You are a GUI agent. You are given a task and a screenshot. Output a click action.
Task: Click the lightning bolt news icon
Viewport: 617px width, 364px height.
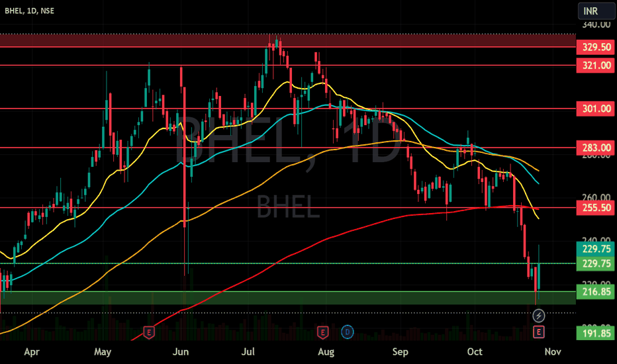coord(539,316)
